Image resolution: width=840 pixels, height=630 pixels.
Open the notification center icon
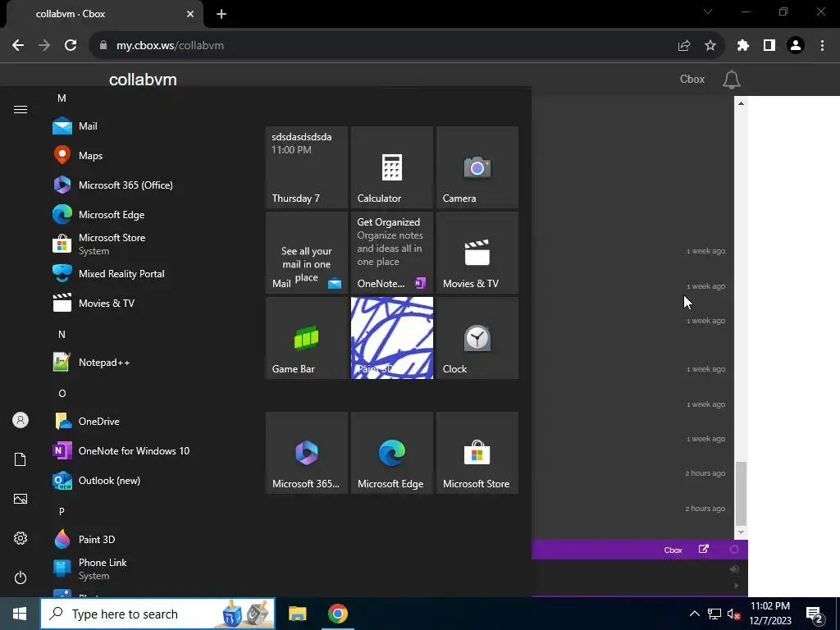(815, 615)
